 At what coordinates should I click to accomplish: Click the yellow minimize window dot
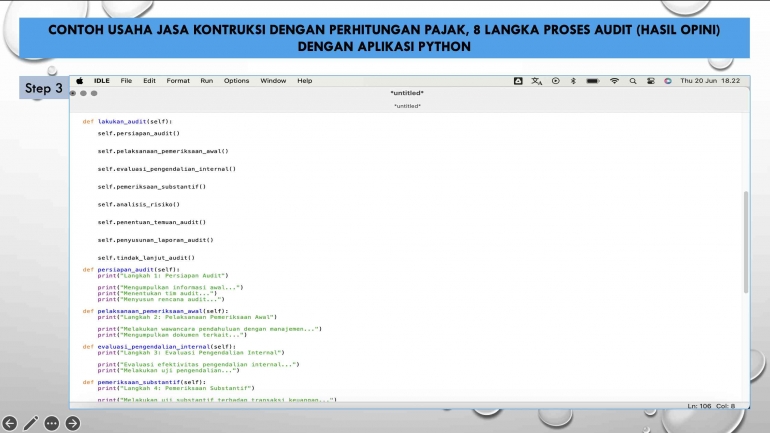tap(83, 93)
